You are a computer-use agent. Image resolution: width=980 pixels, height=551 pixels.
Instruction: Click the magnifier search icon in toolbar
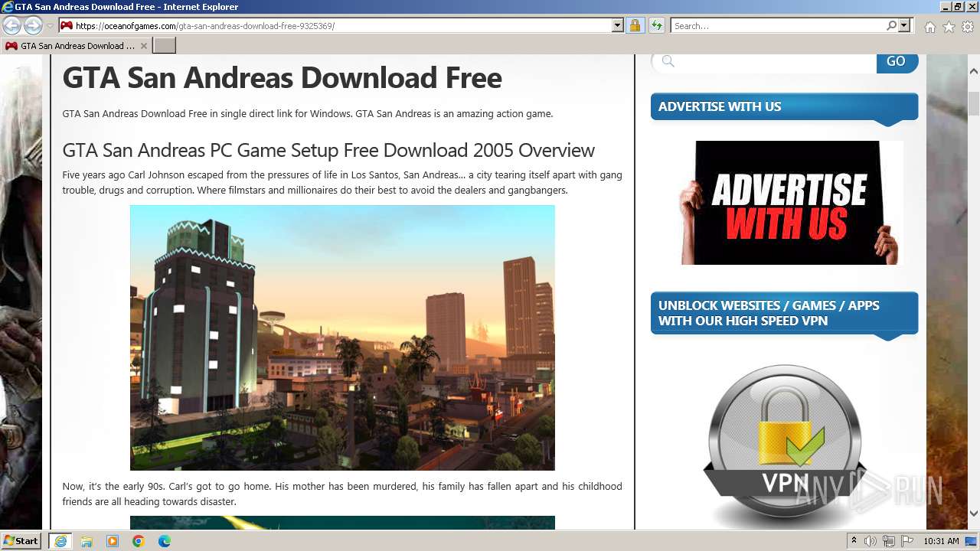point(891,25)
